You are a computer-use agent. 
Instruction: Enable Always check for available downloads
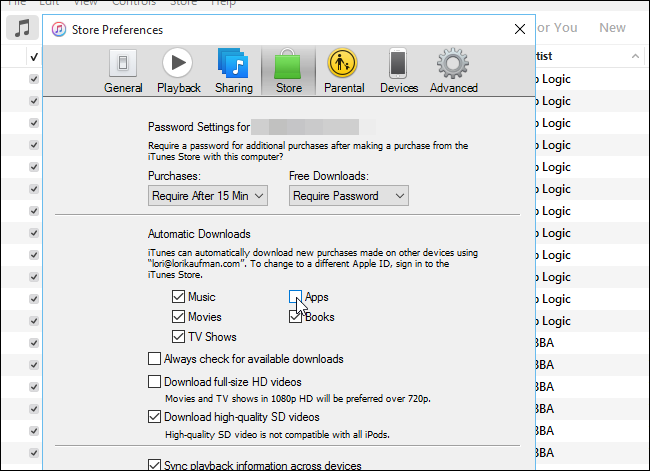tap(154, 359)
